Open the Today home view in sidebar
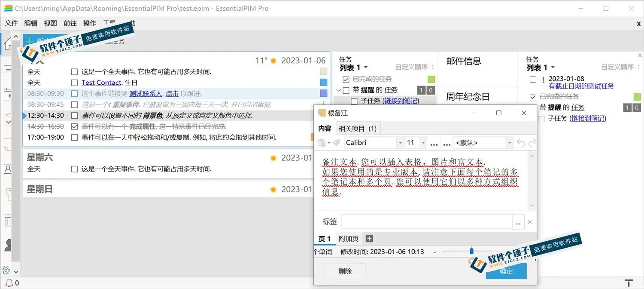 tap(7, 43)
